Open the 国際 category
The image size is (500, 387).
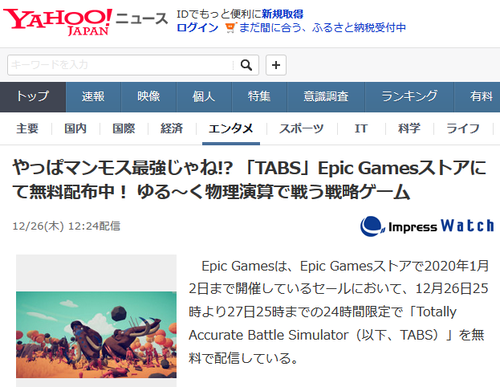pyautogui.click(x=124, y=129)
